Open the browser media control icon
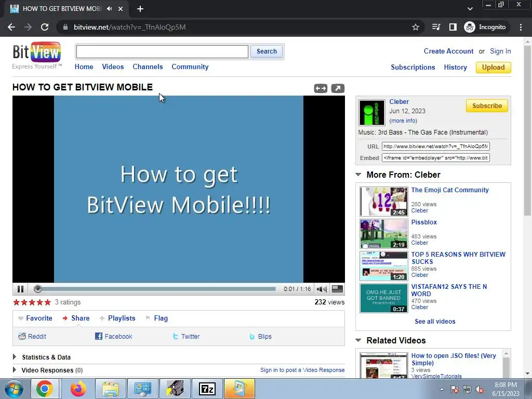 tap(436, 27)
